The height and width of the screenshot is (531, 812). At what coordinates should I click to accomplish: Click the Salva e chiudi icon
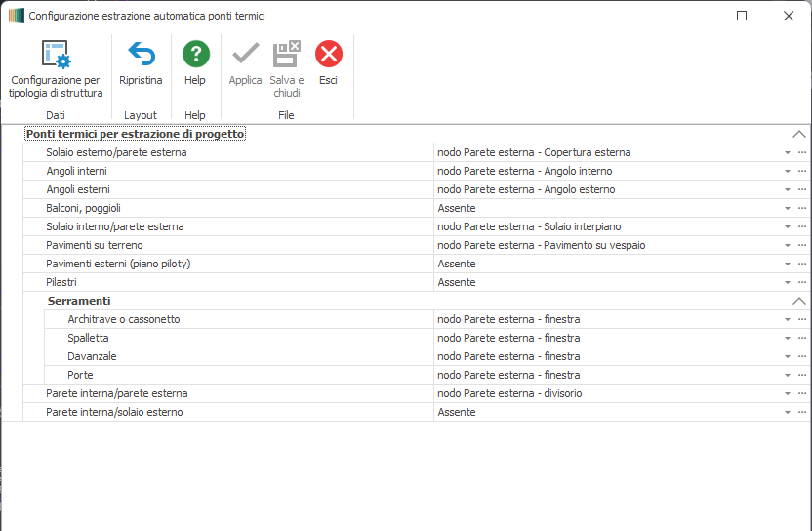[x=287, y=55]
